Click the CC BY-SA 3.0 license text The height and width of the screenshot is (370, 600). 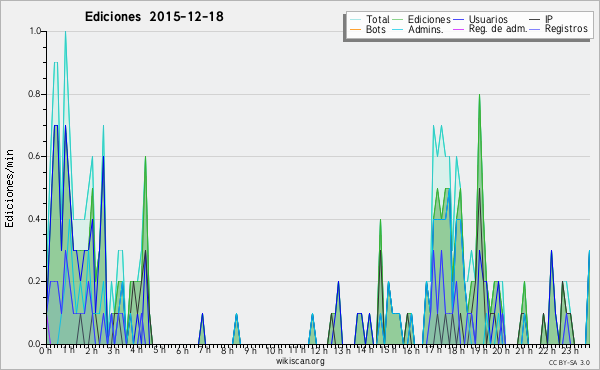tap(569, 362)
